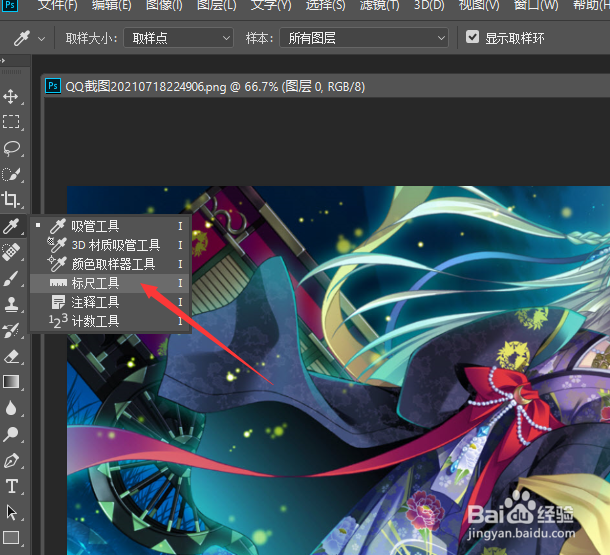Click the eyedropper tool preset icon in options bar
610x555 pixels.
(22, 38)
